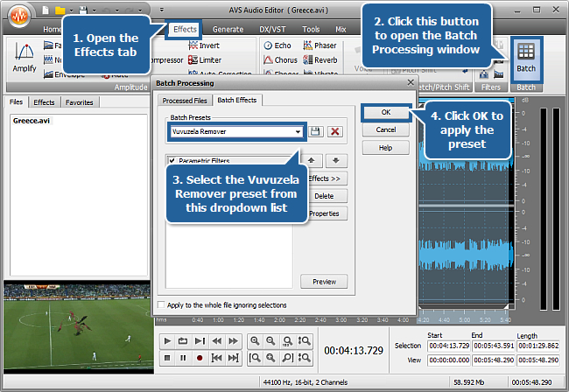The width and height of the screenshot is (569, 392).
Task: Select Greece.avi in the Files list
Action: [32, 121]
